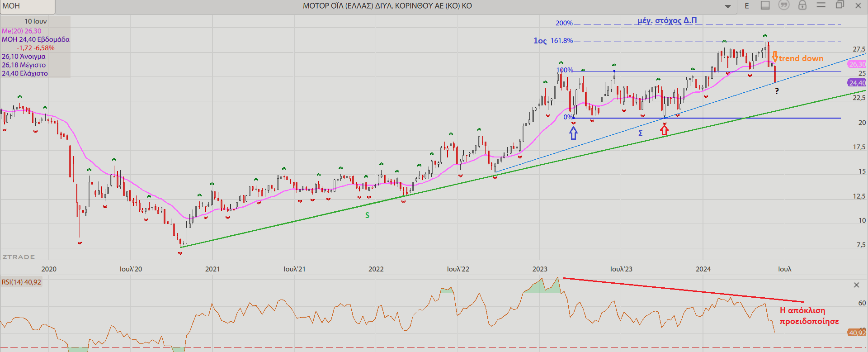Click the 2022 time axis label

pyautogui.click(x=376, y=269)
